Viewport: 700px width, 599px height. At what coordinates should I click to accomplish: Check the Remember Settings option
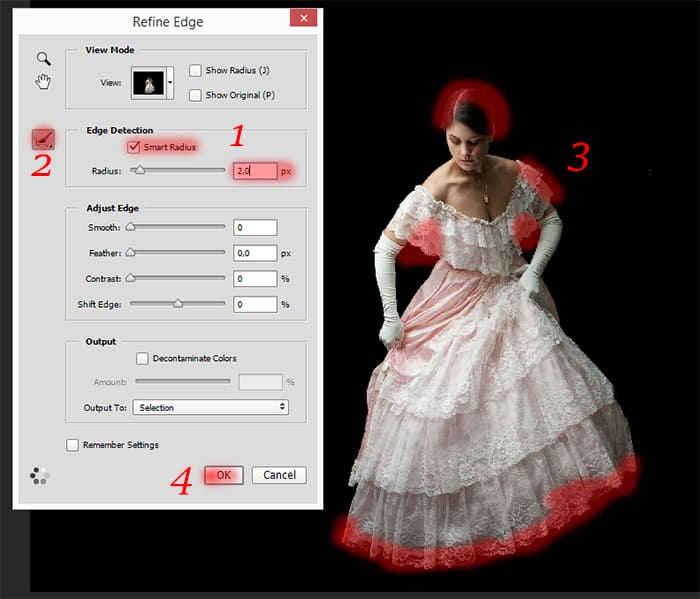(x=72, y=445)
